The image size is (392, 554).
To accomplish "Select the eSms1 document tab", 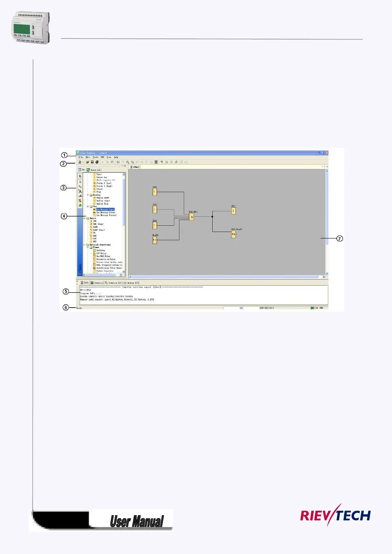I will pos(135,167).
